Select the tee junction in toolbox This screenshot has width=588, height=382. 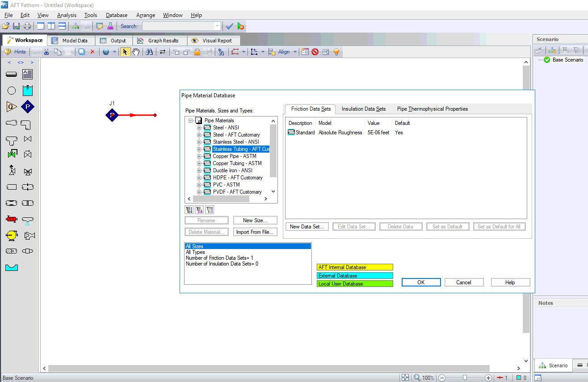tap(12, 141)
